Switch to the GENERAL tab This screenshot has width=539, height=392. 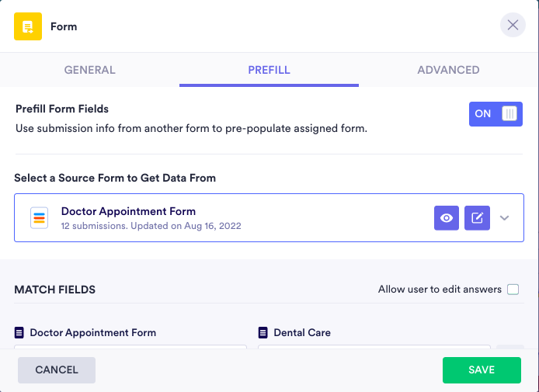[89, 70]
